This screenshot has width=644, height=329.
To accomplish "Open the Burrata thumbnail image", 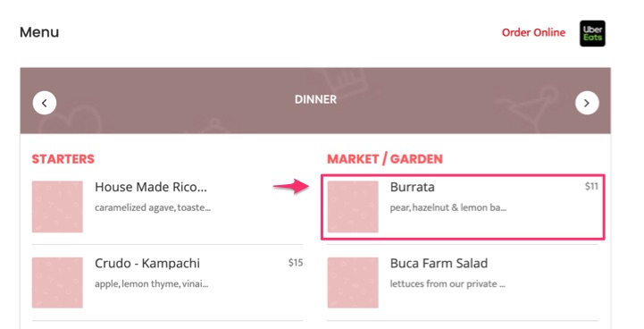I will 353,207.
